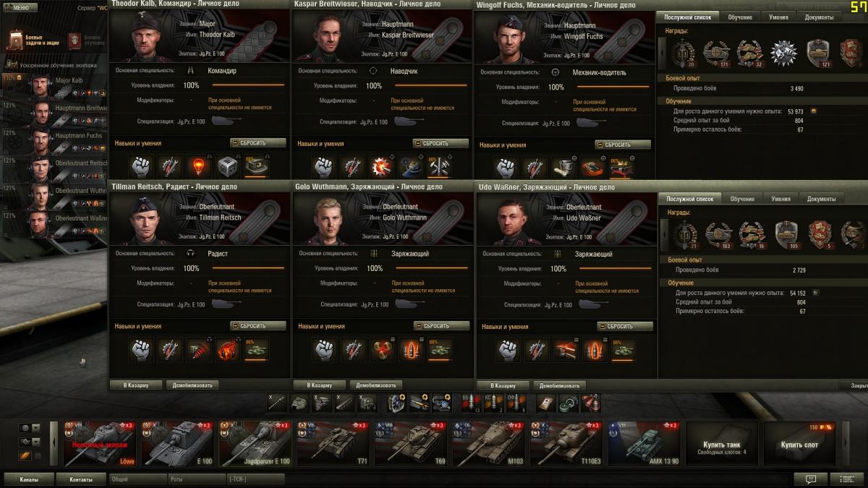The height and width of the screenshot is (488, 868).
Task: Select driver Fuchs's Brothers in Arms skill
Action: tap(506, 166)
